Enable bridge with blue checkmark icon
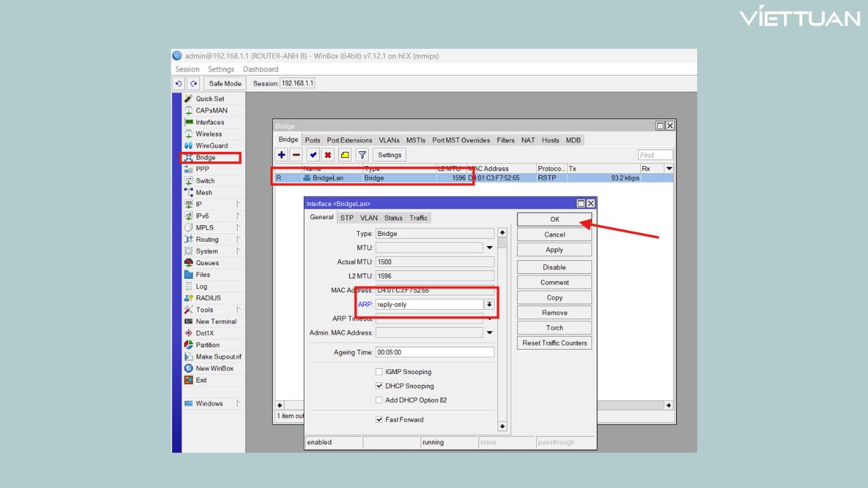The width and height of the screenshot is (868, 488). [x=313, y=155]
